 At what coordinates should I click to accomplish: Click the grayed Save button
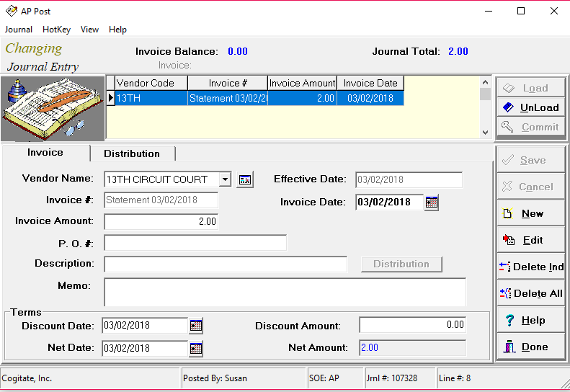pos(531,160)
